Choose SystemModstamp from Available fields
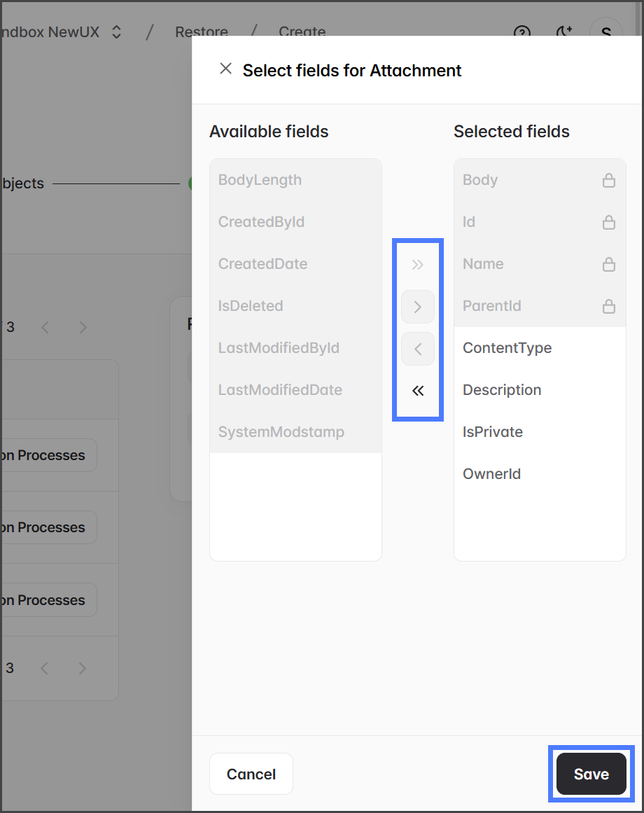 tap(281, 432)
